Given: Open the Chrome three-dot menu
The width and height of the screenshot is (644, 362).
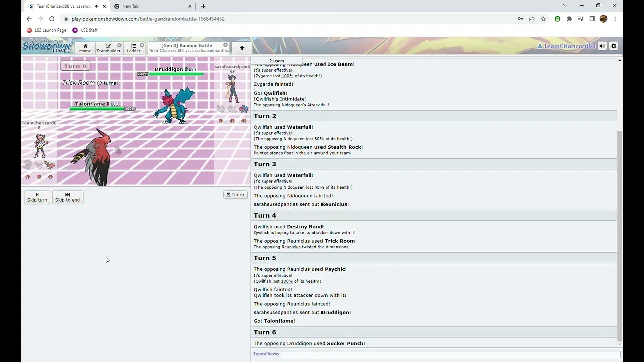Looking at the screenshot, I should [x=615, y=19].
